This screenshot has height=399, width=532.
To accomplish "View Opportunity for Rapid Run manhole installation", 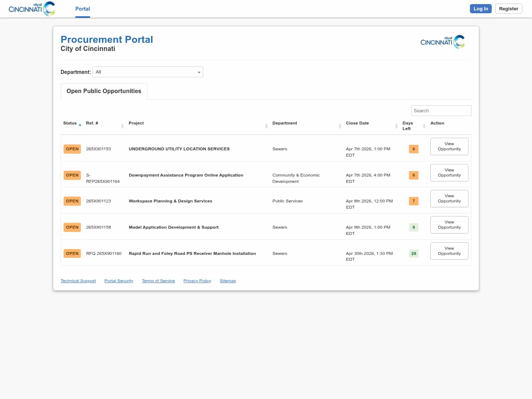I will [x=449, y=251].
